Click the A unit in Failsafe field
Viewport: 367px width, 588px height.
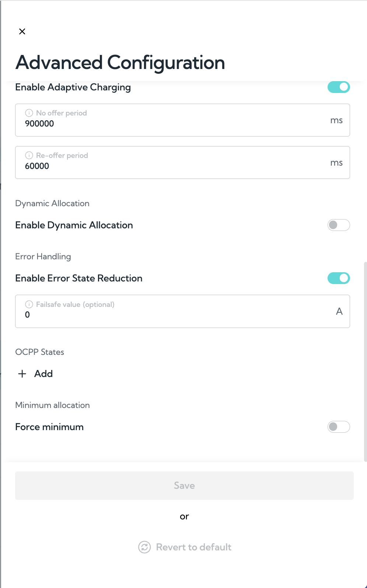pos(339,311)
